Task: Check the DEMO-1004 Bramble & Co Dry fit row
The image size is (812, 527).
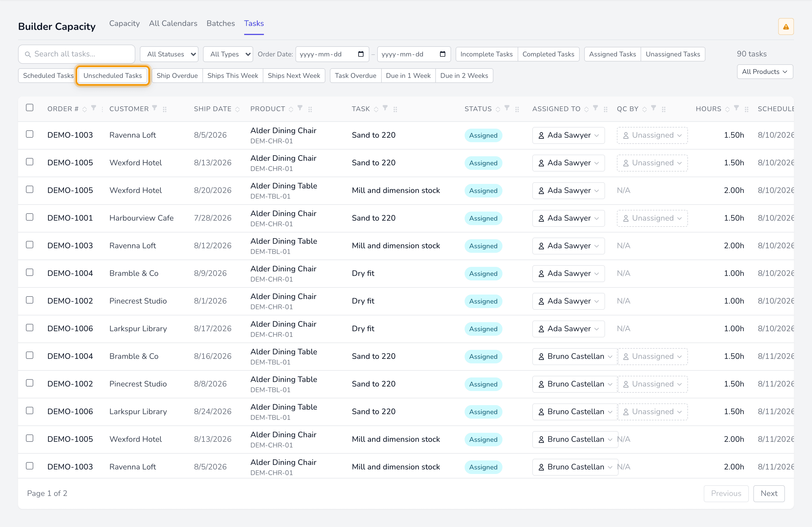Action: [30, 272]
